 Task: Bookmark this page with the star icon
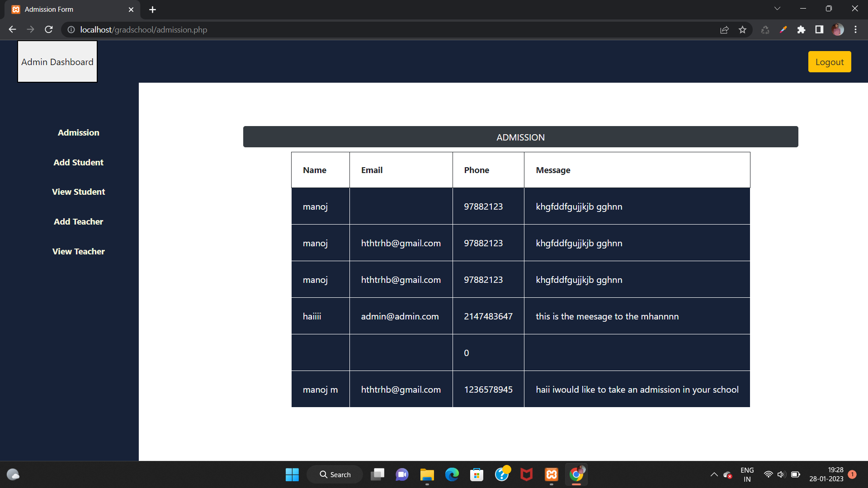click(x=742, y=30)
